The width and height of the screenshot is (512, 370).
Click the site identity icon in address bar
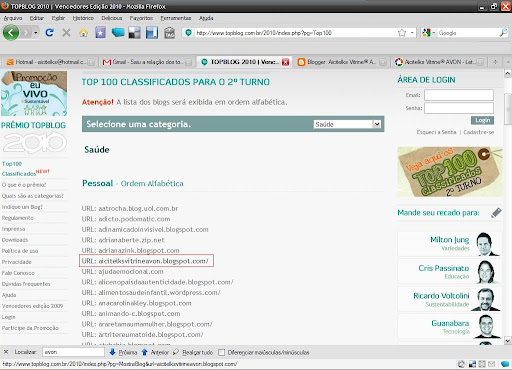pyautogui.click(x=188, y=33)
